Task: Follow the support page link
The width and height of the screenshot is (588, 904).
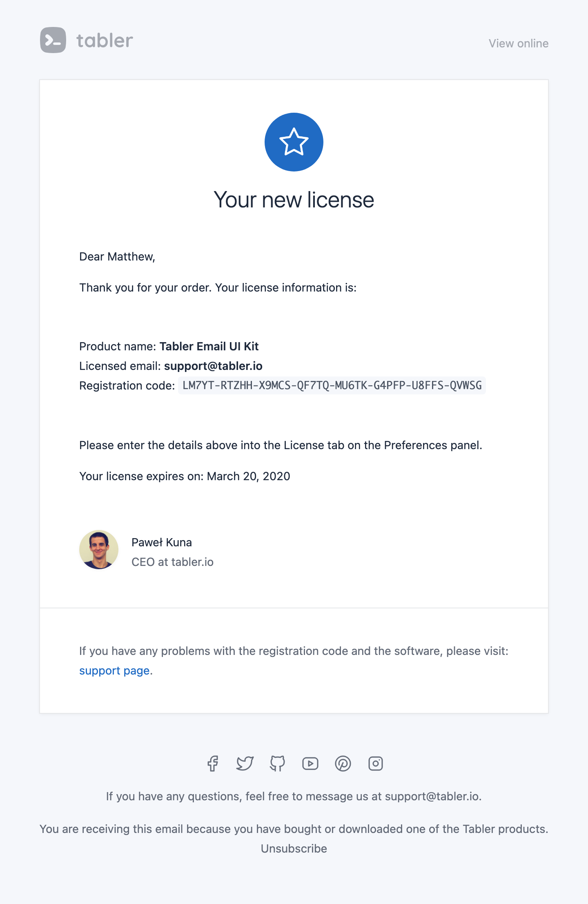Action: [114, 671]
